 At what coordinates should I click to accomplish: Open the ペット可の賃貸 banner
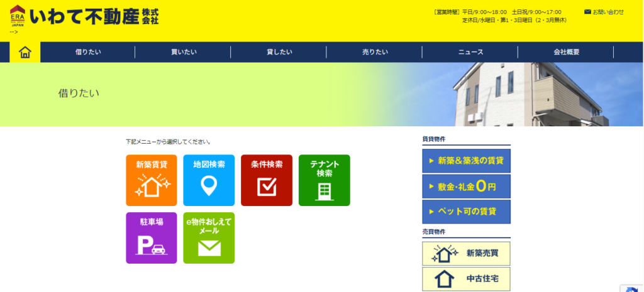pyautogui.click(x=466, y=212)
